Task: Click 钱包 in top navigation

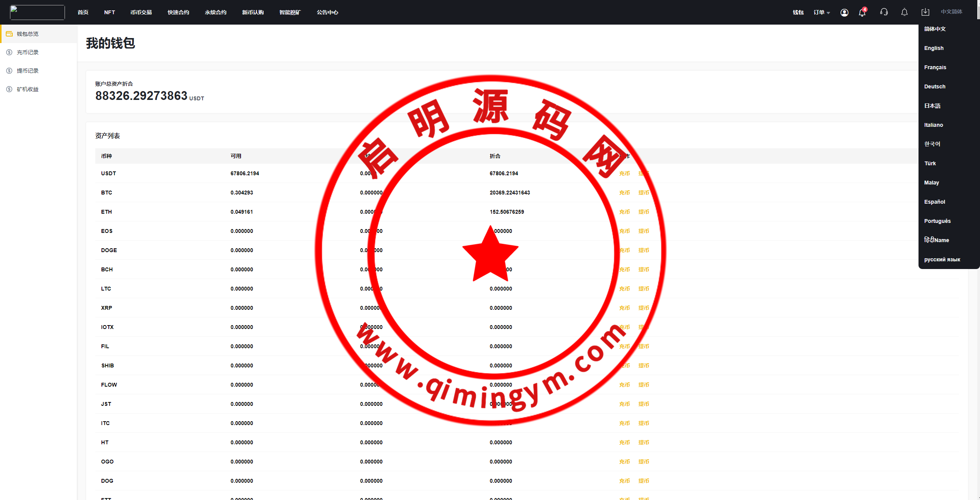Action: (x=798, y=12)
